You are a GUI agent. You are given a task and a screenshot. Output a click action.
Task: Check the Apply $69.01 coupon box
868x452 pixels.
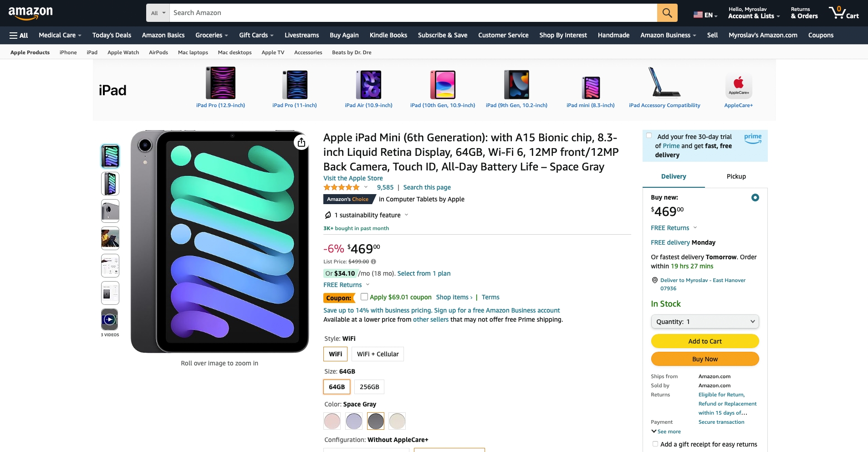[364, 297]
